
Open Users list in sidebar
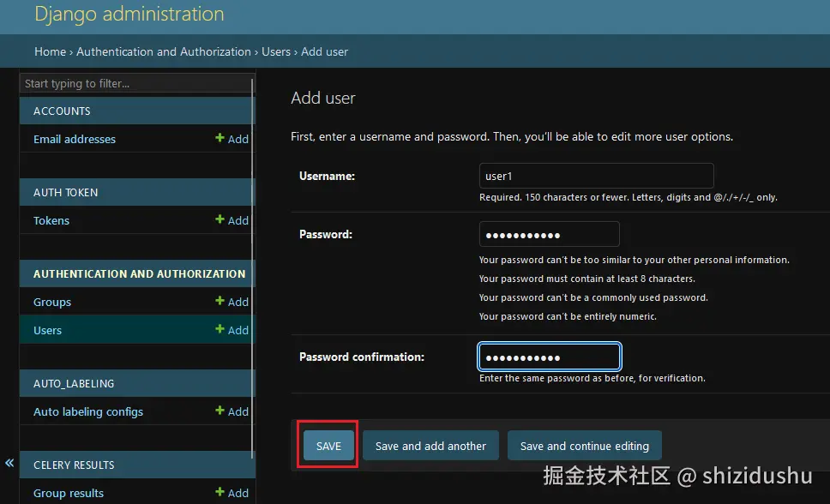tap(48, 330)
